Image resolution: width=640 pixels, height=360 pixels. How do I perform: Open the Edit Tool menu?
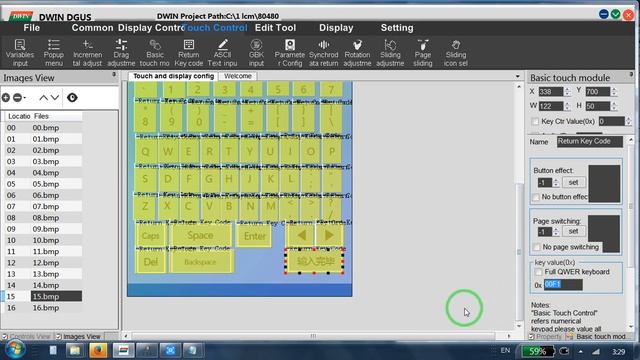[x=276, y=28]
